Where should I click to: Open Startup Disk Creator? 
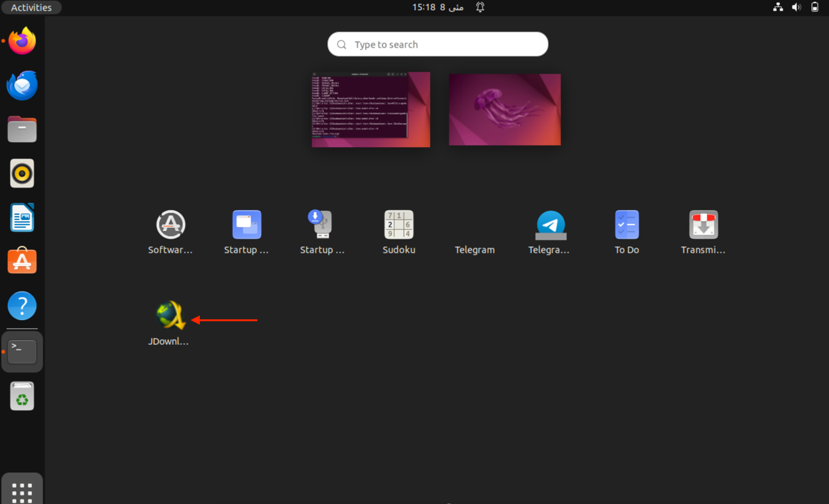pyautogui.click(x=322, y=224)
